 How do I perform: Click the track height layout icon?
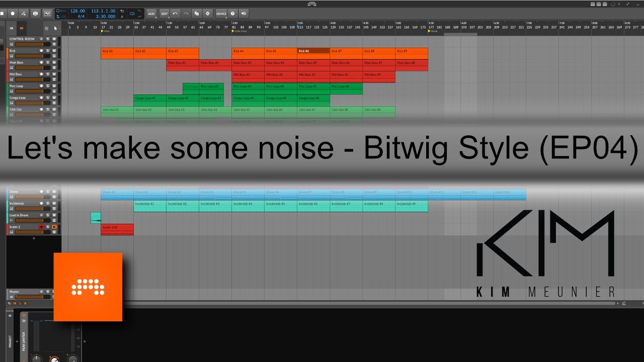(46, 28)
